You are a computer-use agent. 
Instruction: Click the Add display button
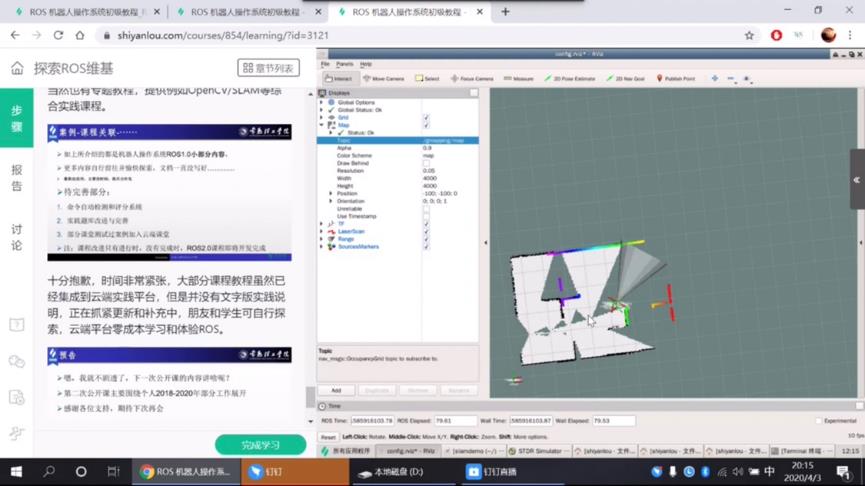click(x=336, y=390)
